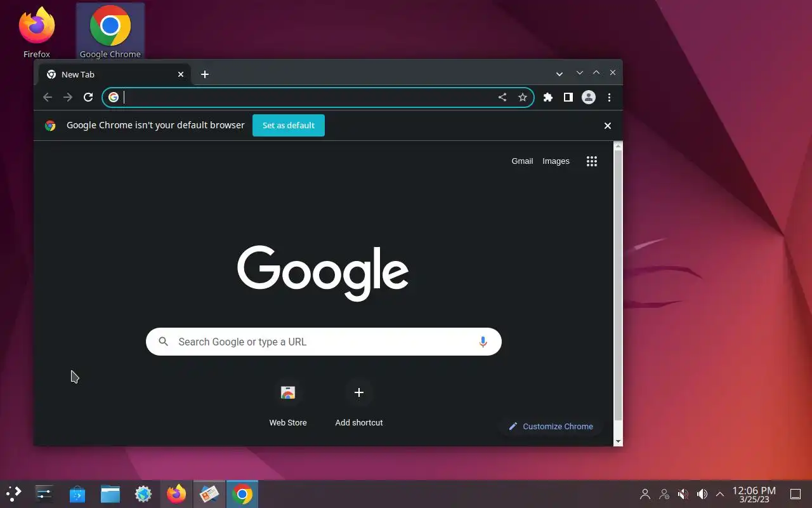Toggle the muted volume tray icon
The width and height of the screenshot is (812, 508).
click(x=683, y=494)
